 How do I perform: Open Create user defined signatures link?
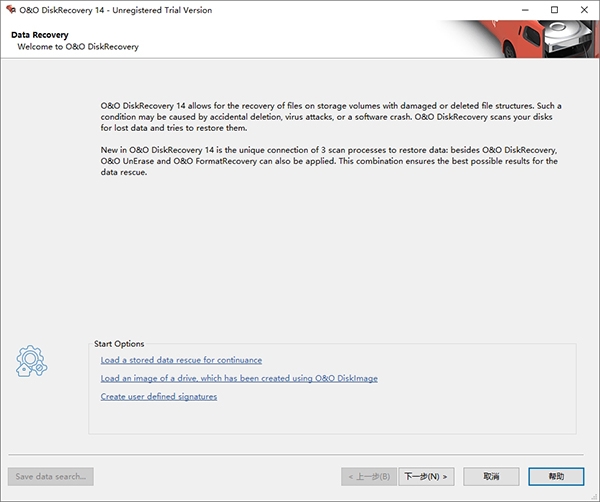[x=159, y=397]
